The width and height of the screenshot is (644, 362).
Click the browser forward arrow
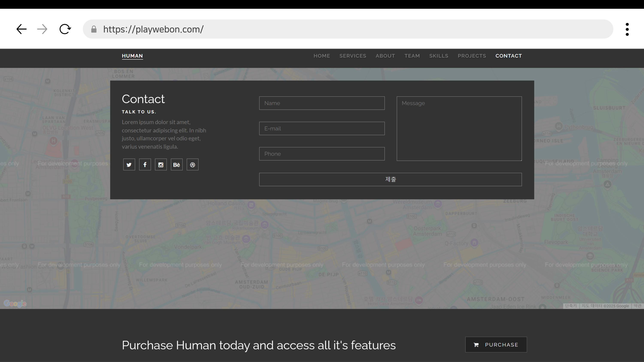pyautogui.click(x=42, y=29)
